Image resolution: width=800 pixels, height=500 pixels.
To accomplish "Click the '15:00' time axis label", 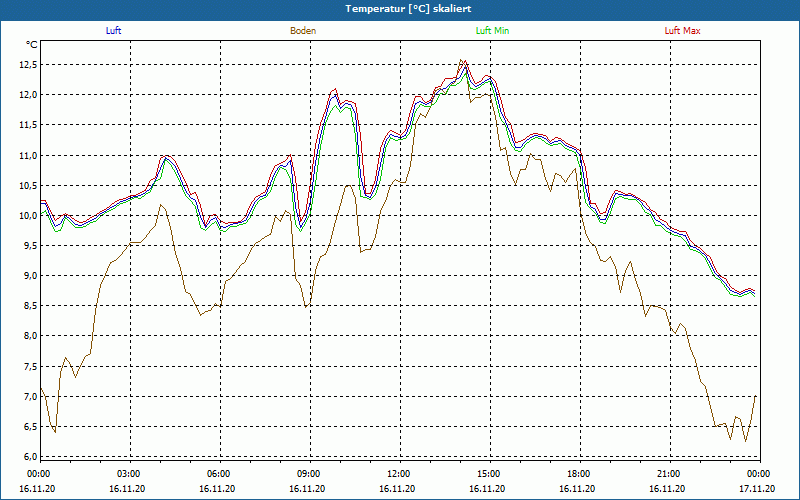I will 488,474.
